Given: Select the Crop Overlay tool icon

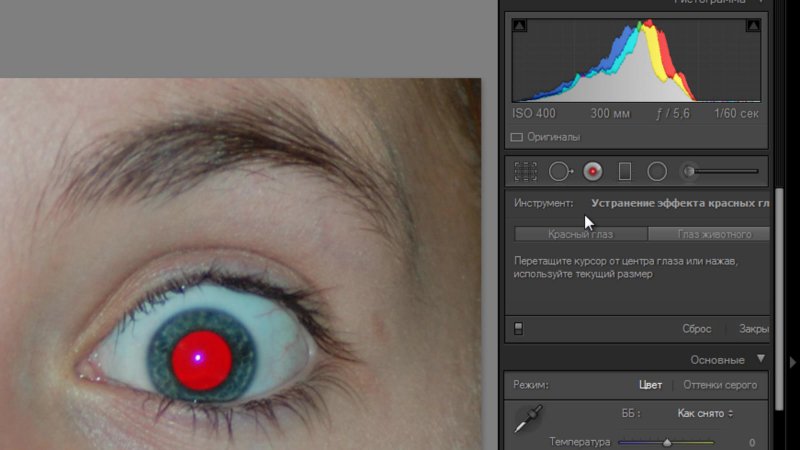Looking at the screenshot, I should [x=526, y=171].
